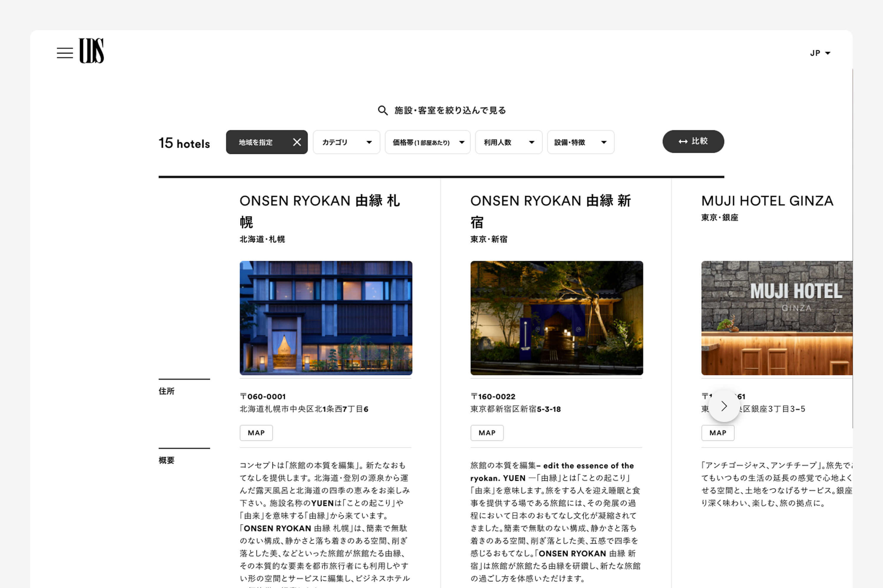The height and width of the screenshot is (588, 883).
Task: Click the 15 hotels count text
Action: click(x=184, y=143)
